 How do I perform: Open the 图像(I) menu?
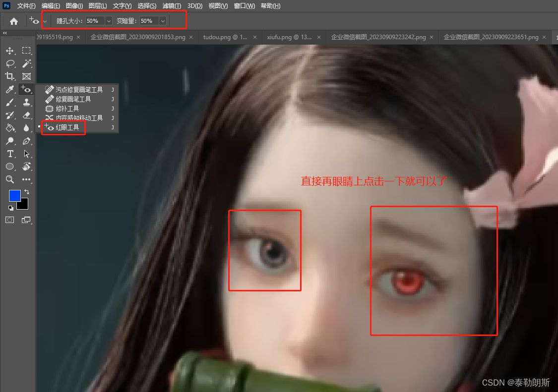tap(74, 6)
